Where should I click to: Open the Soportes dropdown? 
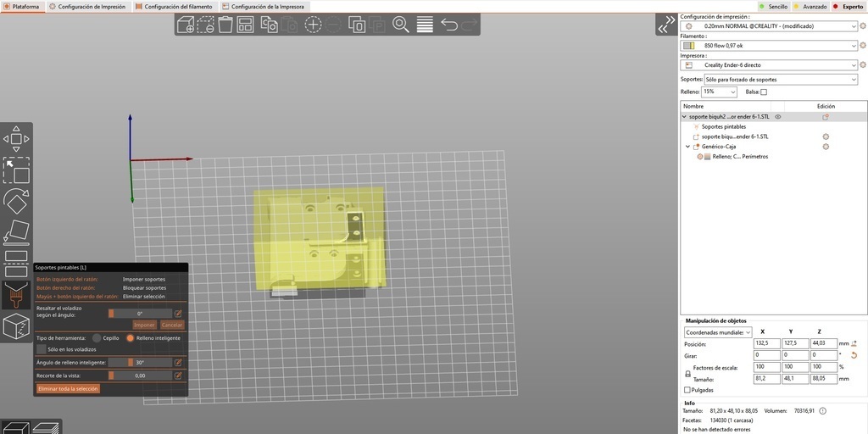coord(781,80)
